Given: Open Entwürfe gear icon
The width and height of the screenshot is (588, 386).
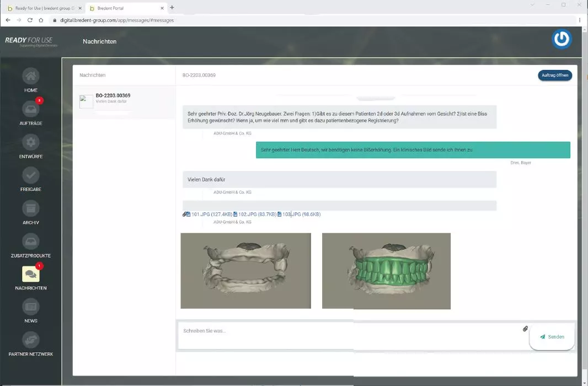Looking at the screenshot, I should click(x=31, y=142).
